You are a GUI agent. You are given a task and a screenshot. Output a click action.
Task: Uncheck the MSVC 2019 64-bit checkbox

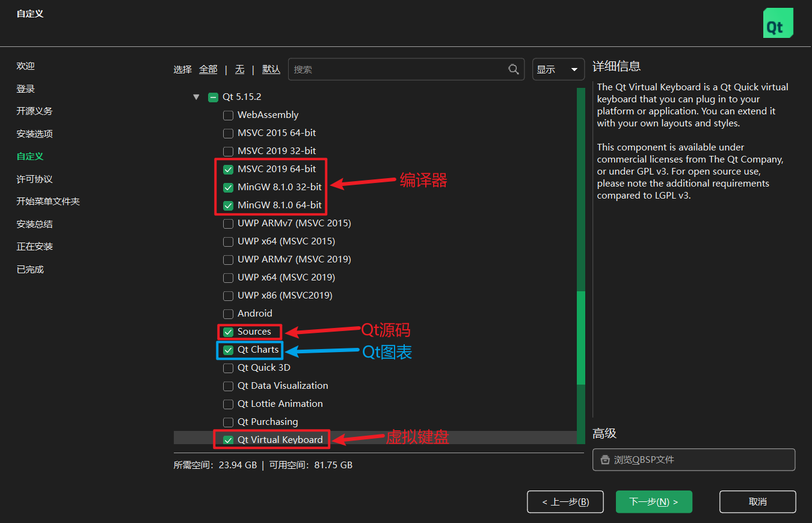pyautogui.click(x=228, y=169)
